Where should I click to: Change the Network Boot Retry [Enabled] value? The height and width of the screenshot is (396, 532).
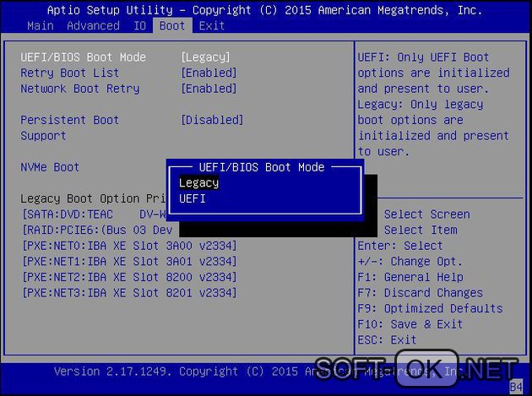point(209,89)
